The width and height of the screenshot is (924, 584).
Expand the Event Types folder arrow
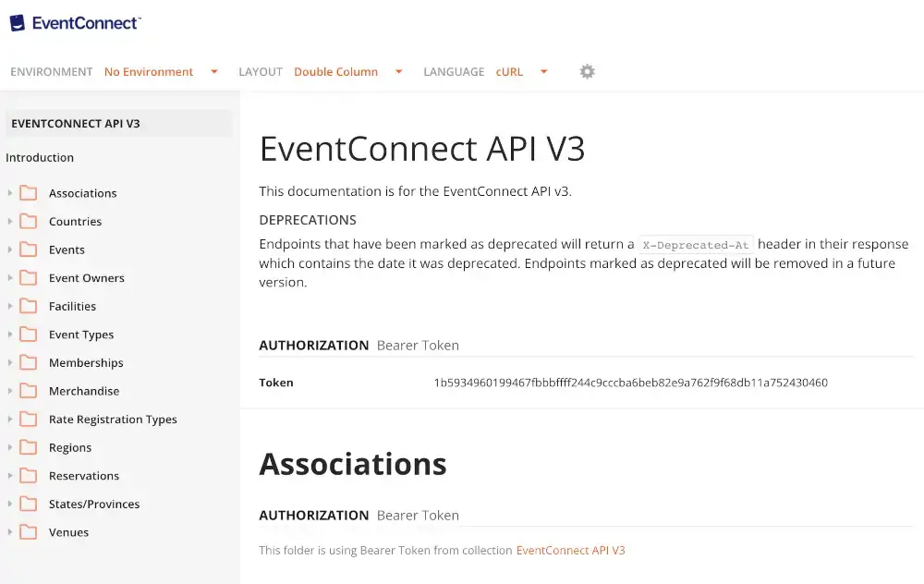[10, 335]
